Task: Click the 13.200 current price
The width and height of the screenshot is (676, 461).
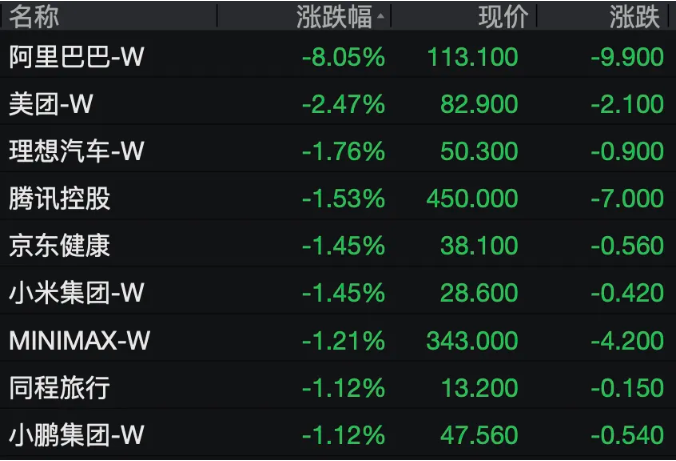Action: pyautogui.click(x=480, y=388)
